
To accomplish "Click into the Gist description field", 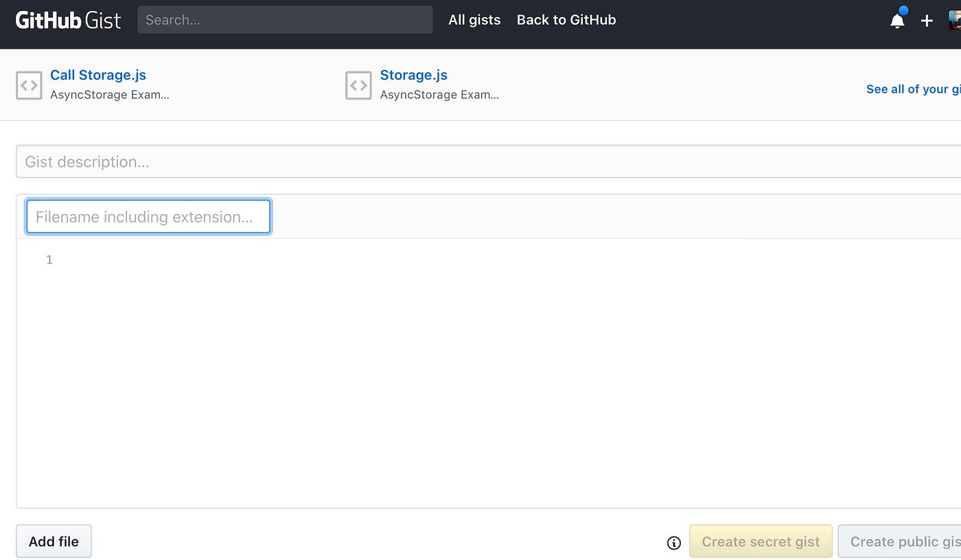I will 488,161.
